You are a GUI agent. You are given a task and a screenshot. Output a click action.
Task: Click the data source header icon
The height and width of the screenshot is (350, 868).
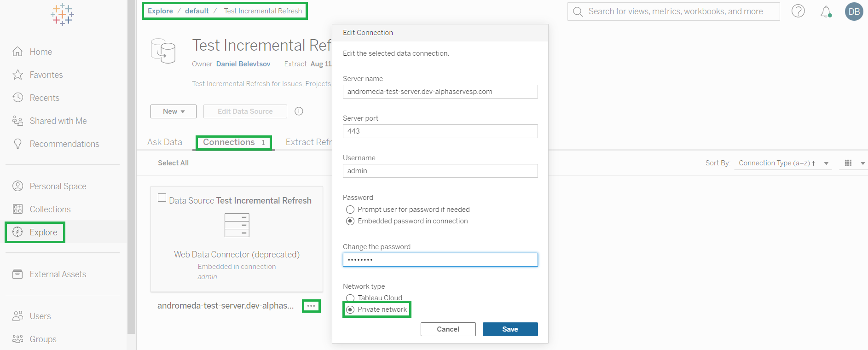(x=163, y=51)
